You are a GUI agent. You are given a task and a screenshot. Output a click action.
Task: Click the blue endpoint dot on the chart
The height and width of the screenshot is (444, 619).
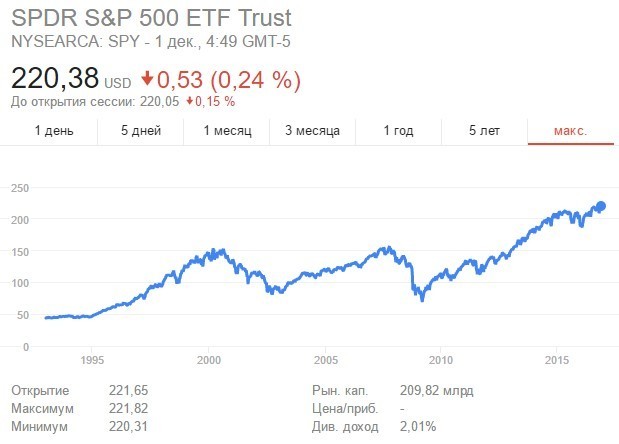point(601,207)
